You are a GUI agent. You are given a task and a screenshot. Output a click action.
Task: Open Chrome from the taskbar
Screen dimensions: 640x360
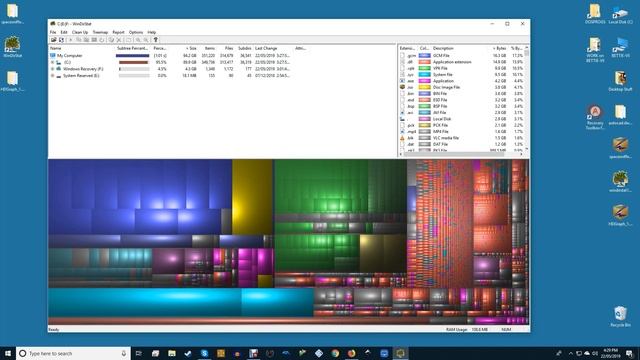coord(335,353)
